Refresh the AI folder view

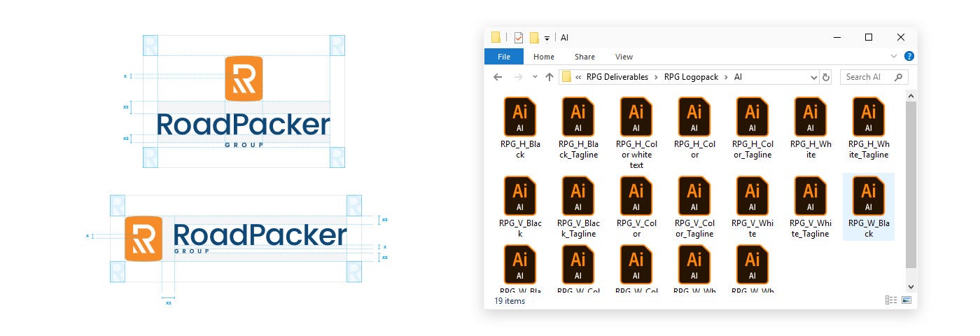826,77
